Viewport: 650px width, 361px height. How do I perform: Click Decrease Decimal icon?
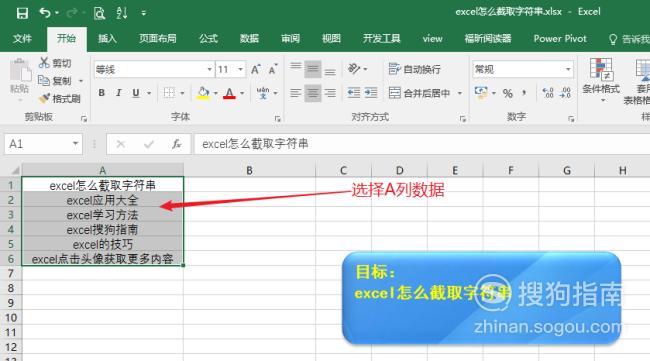tap(565, 93)
